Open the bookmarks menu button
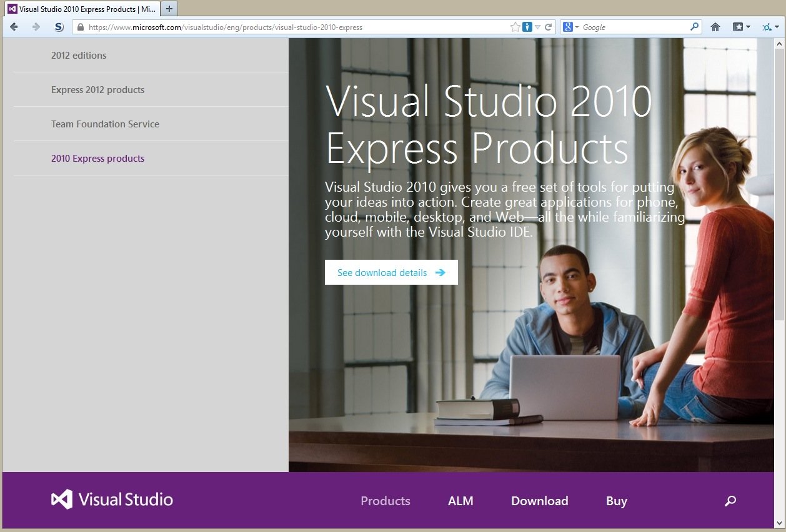This screenshot has width=786, height=532. point(741,27)
